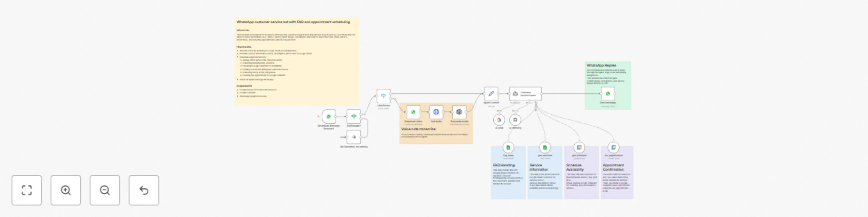Select the No Operation arrow node

pos(354,137)
